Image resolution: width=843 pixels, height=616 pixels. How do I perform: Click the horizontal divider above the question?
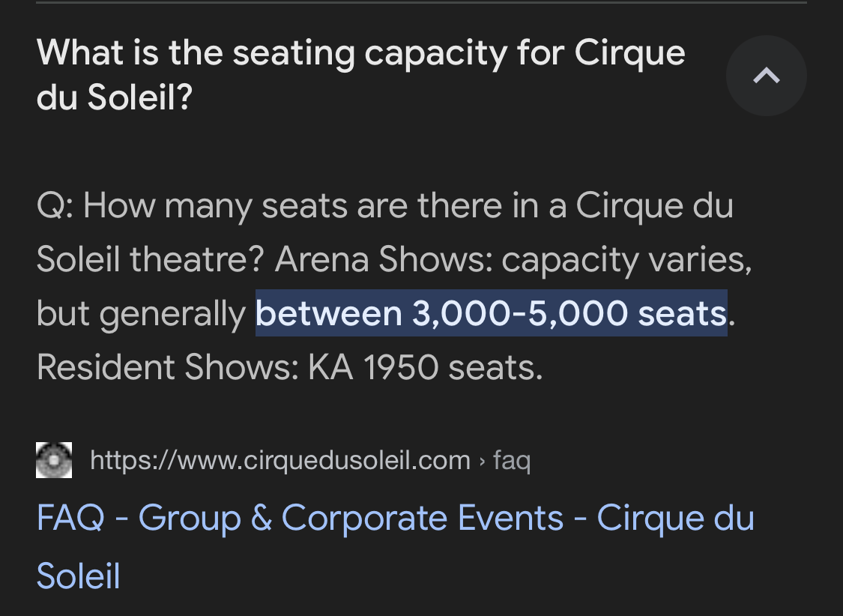point(421,2)
